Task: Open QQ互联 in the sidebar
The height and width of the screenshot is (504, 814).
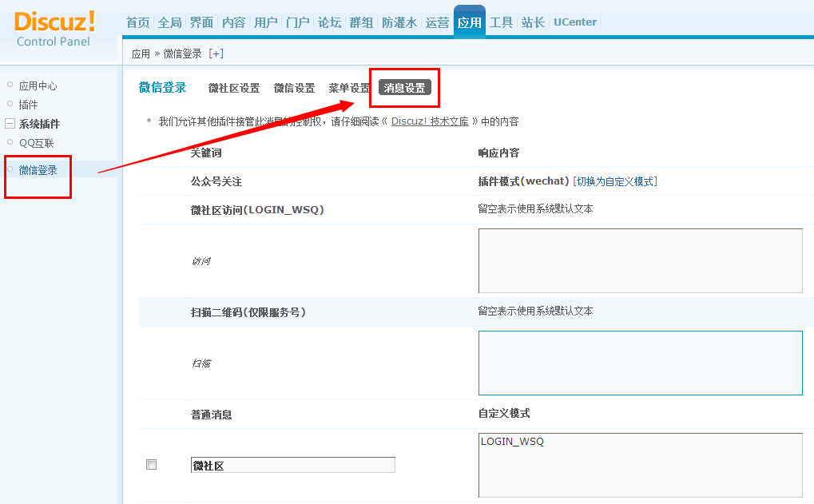Action: click(x=36, y=143)
